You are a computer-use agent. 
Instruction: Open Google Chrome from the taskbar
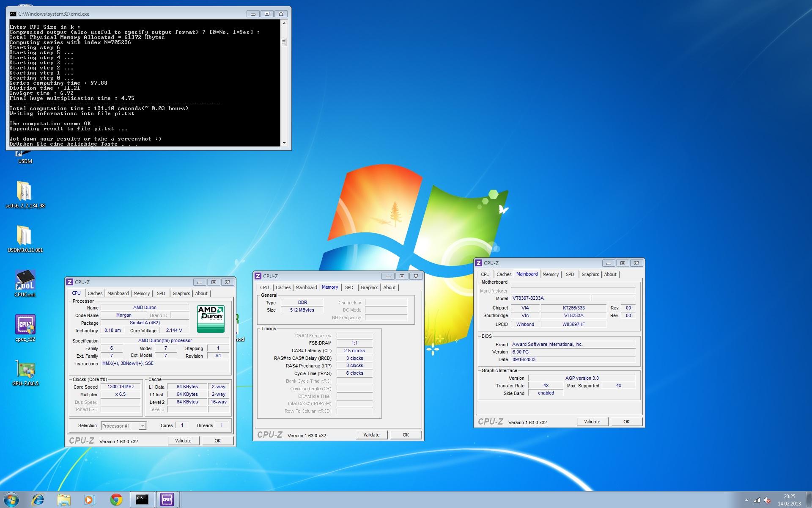(116, 500)
